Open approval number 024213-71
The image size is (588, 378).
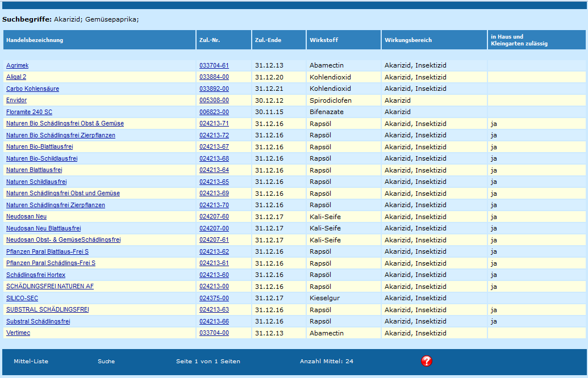214,123
